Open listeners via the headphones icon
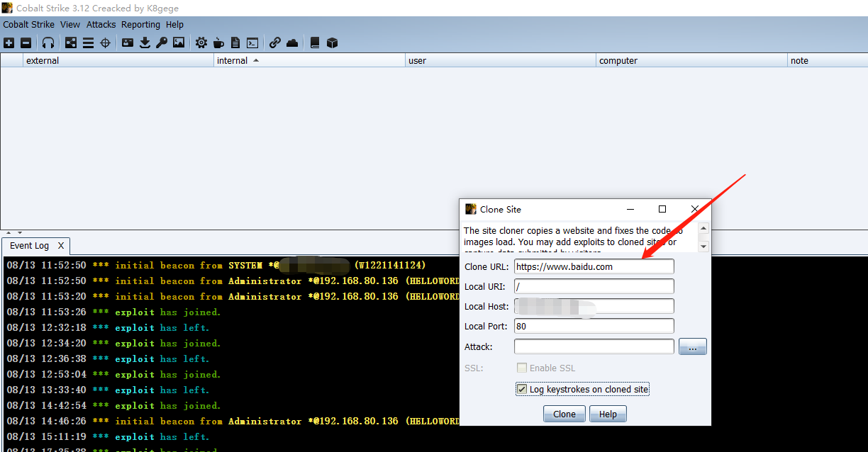This screenshot has width=868, height=452. click(x=48, y=43)
